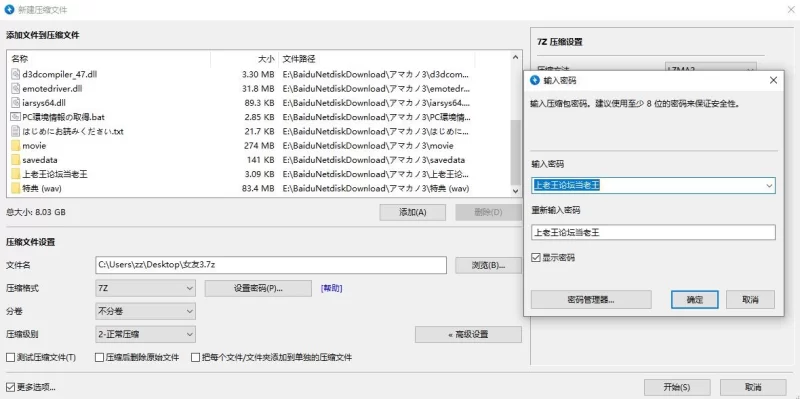
Task: Cancel the new archive window with 取消
Action: click(753, 387)
